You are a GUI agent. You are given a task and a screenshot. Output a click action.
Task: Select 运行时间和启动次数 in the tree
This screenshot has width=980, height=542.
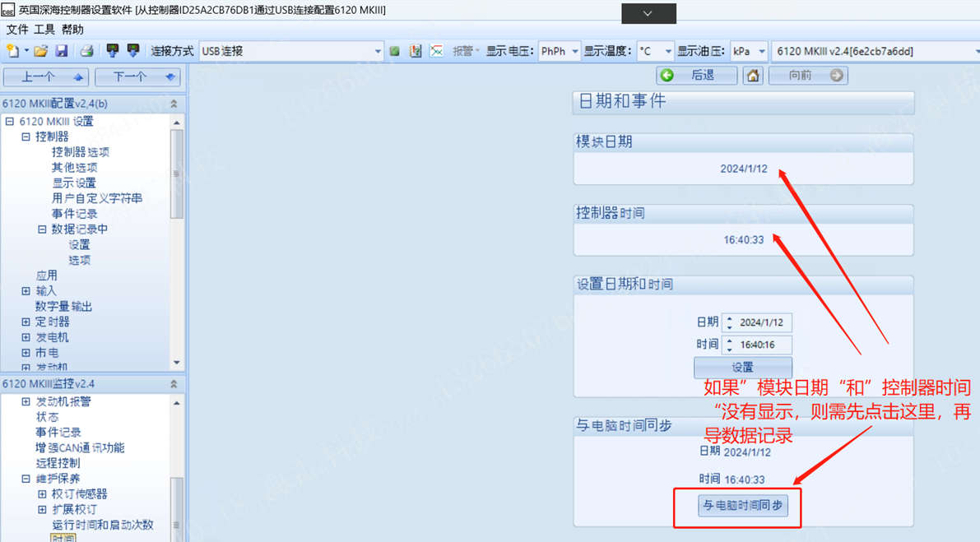point(103,525)
